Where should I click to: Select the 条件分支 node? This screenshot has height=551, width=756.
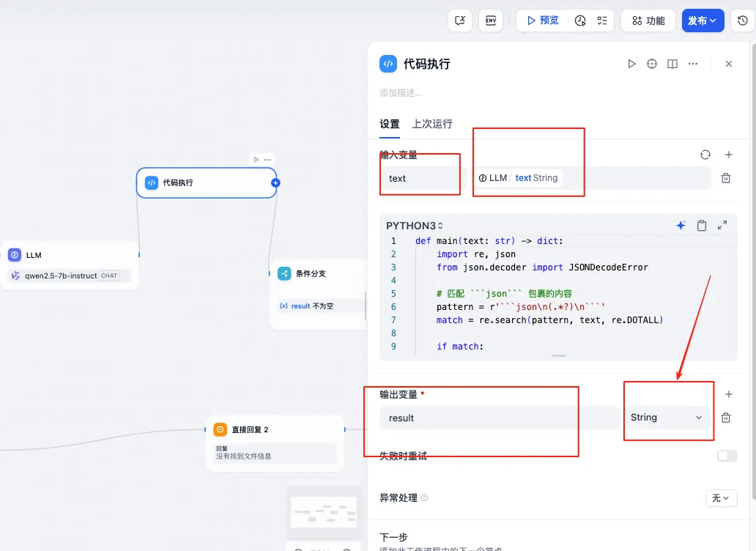[x=319, y=294]
